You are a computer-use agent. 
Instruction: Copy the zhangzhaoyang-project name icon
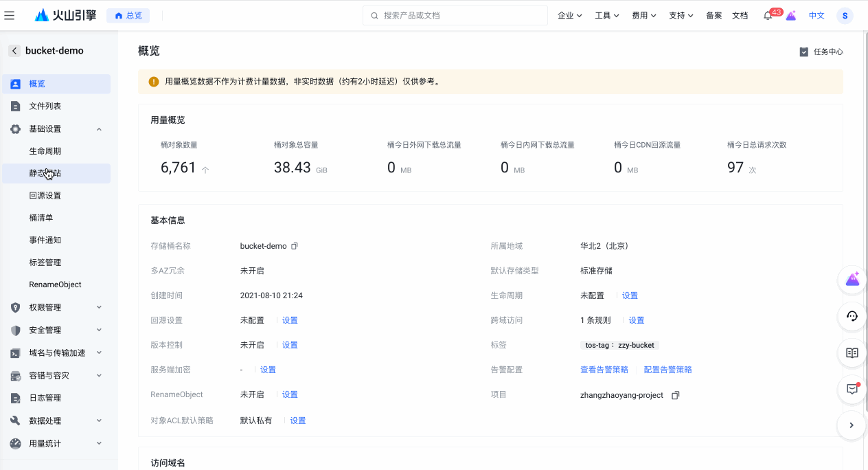coord(675,395)
